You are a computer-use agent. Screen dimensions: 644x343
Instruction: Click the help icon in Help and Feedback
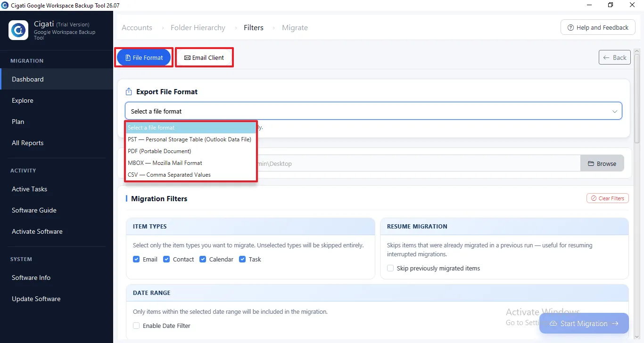[x=570, y=27]
